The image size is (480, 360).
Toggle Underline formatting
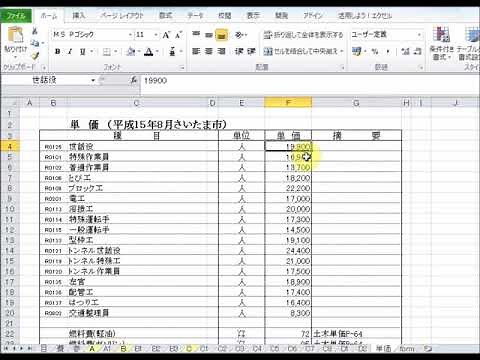(82, 52)
